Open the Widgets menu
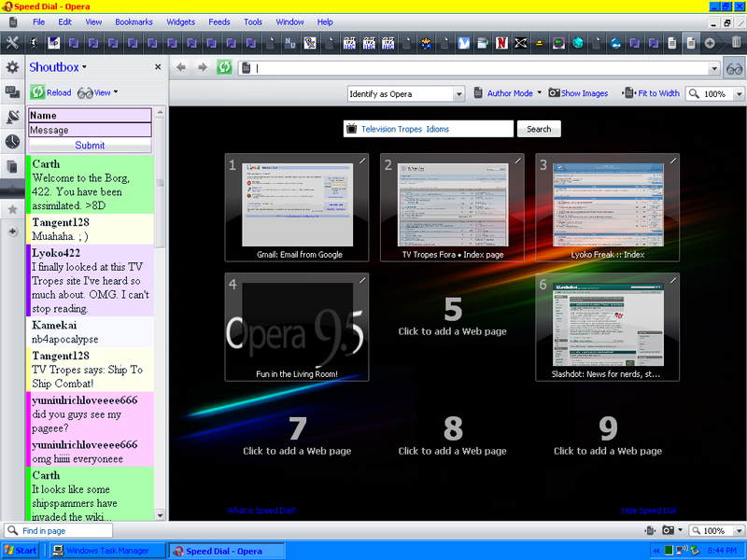 pyautogui.click(x=180, y=21)
